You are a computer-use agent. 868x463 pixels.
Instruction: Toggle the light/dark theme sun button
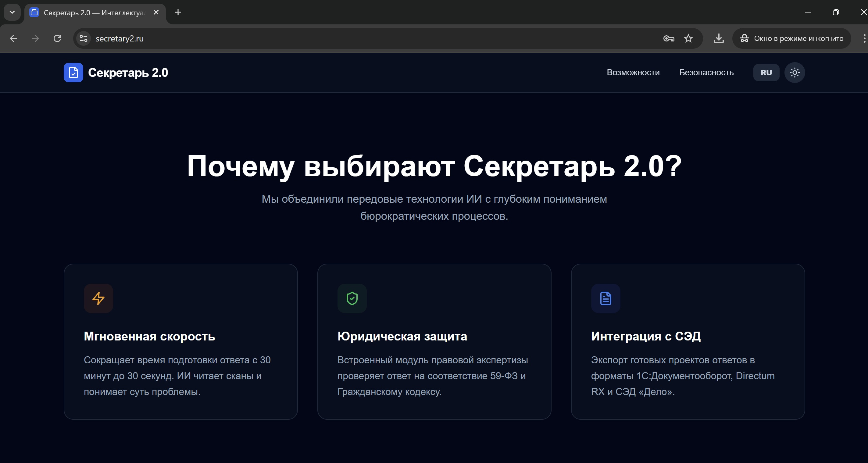tap(794, 73)
